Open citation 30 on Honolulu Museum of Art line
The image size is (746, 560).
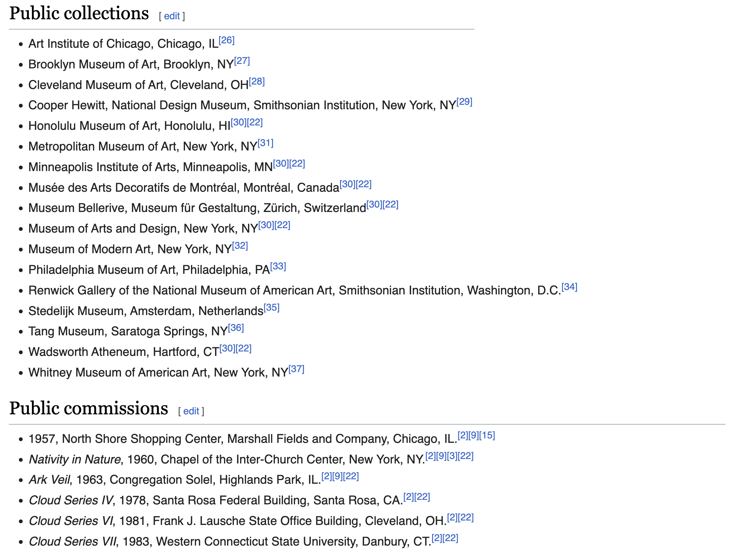pyautogui.click(x=239, y=123)
